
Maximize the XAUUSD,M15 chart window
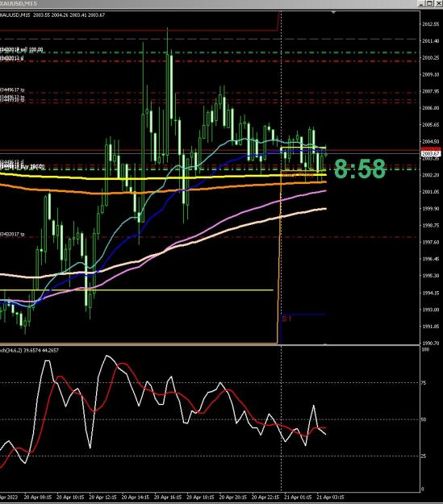[x=430, y=3]
